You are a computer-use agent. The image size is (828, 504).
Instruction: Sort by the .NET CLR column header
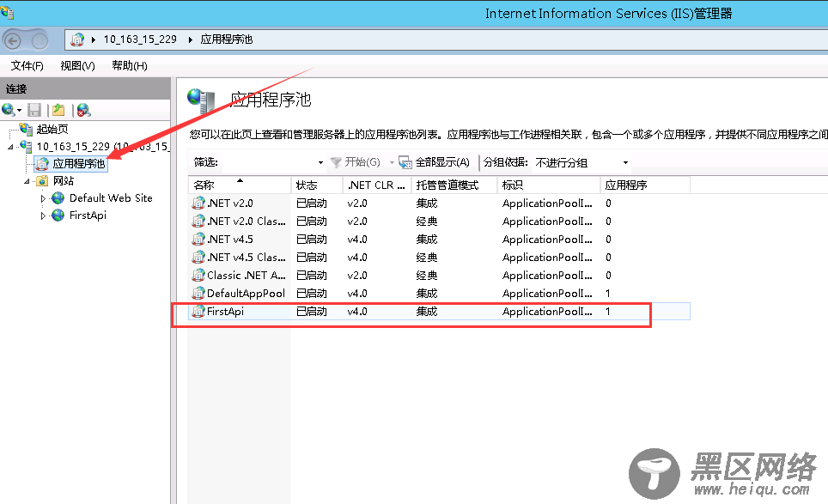[377, 185]
